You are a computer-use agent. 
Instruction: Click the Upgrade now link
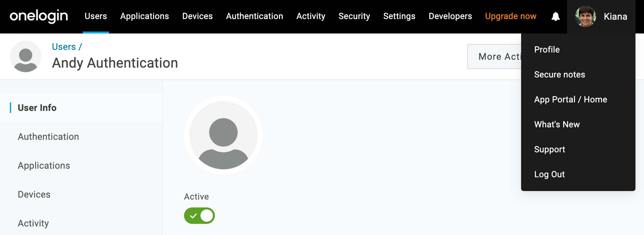pyautogui.click(x=511, y=16)
